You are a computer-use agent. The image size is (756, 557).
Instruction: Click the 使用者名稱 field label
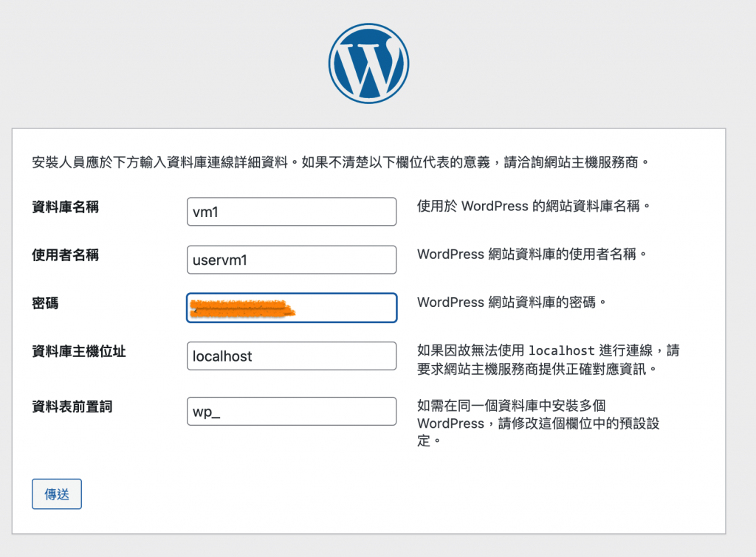point(66,255)
